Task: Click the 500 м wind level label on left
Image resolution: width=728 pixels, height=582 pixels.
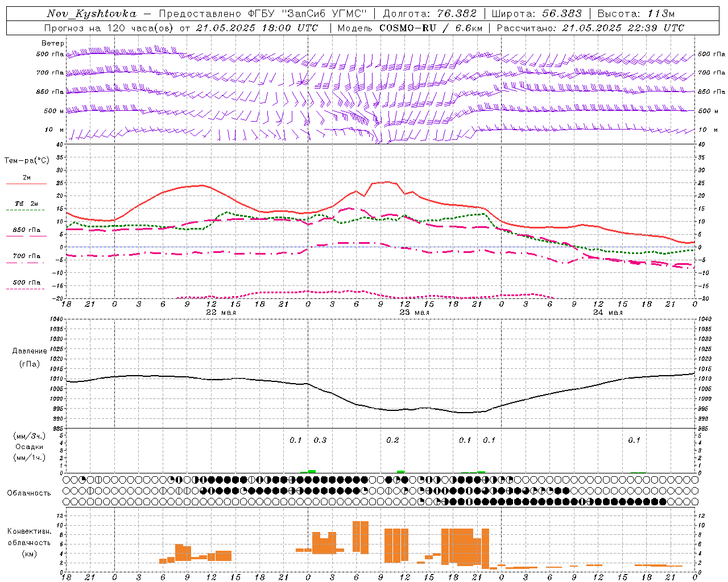Action: point(54,111)
